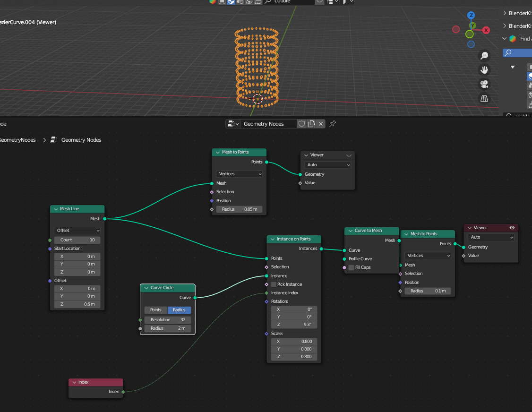Enable Pick Instance on the Instance on Points node
This screenshot has width=532, height=412.
pyautogui.click(x=273, y=284)
